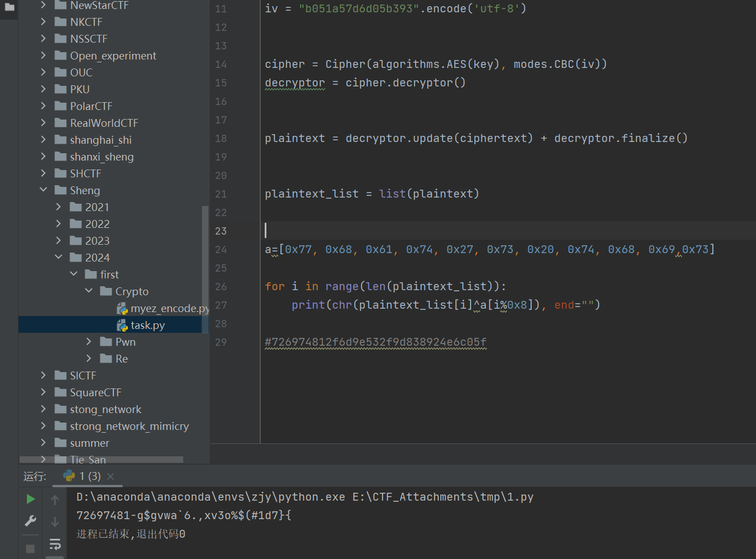756x559 pixels.
Task: Toggle the soft-wrap icon in console
Action: 55,544
